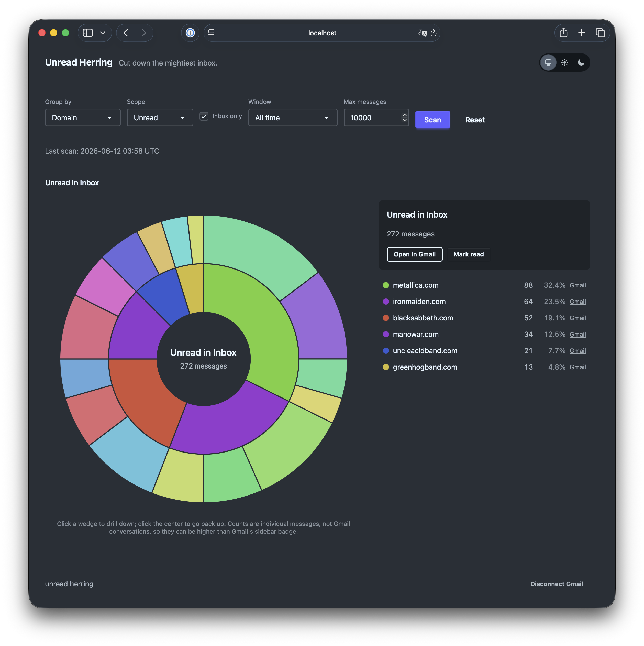
Task: Open the 1Password extension icon
Action: click(x=190, y=33)
